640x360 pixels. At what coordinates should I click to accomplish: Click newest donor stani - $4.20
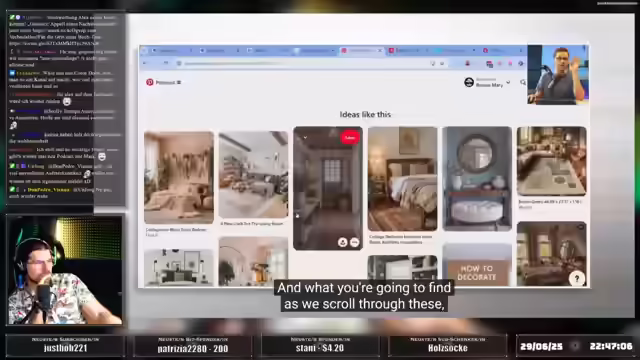[320, 348]
